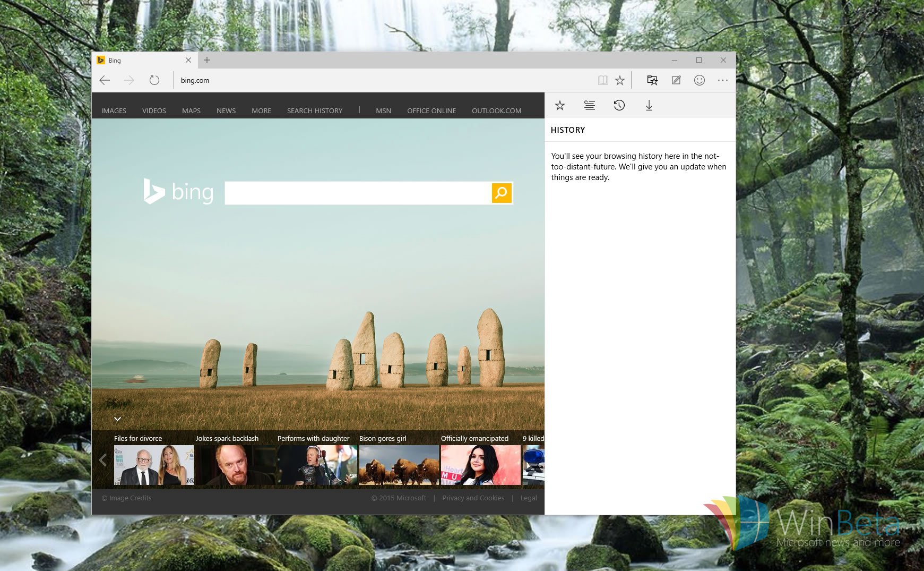The height and width of the screenshot is (571, 924).
Task: Go to MSN link
Action: point(383,110)
